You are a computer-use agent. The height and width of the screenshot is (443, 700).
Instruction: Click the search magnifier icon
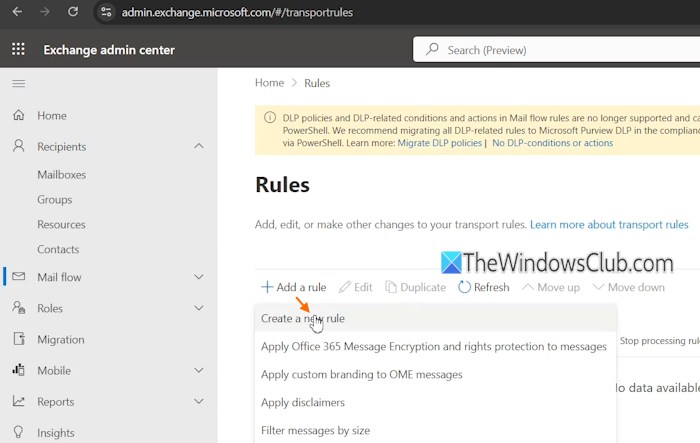click(x=432, y=49)
